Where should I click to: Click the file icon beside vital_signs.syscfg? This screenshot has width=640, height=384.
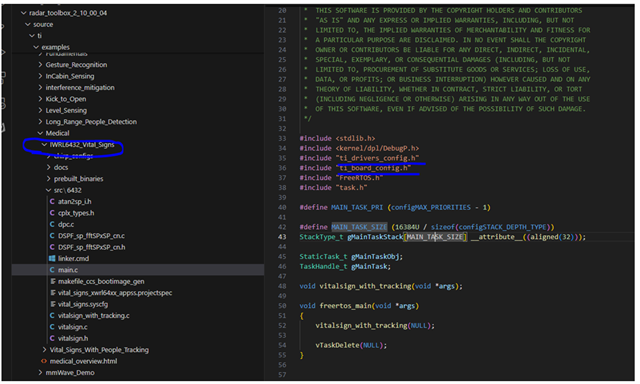coord(53,304)
